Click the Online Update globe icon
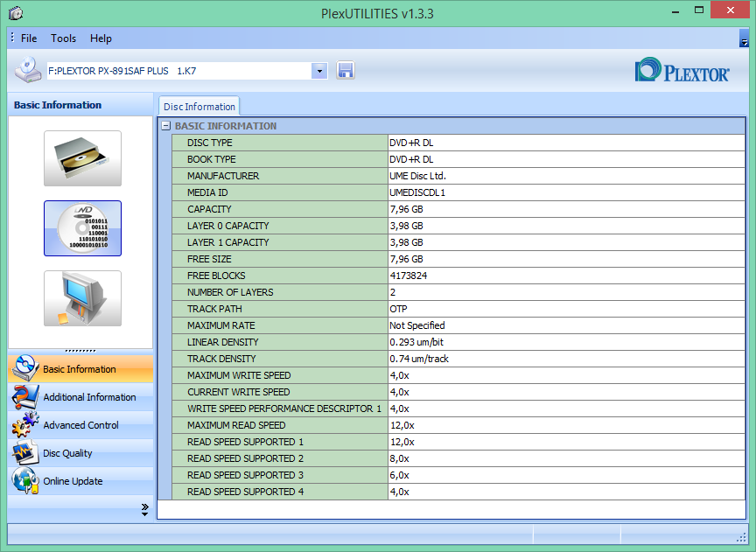The width and height of the screenshot is (756, 552). tap(25, 480)
